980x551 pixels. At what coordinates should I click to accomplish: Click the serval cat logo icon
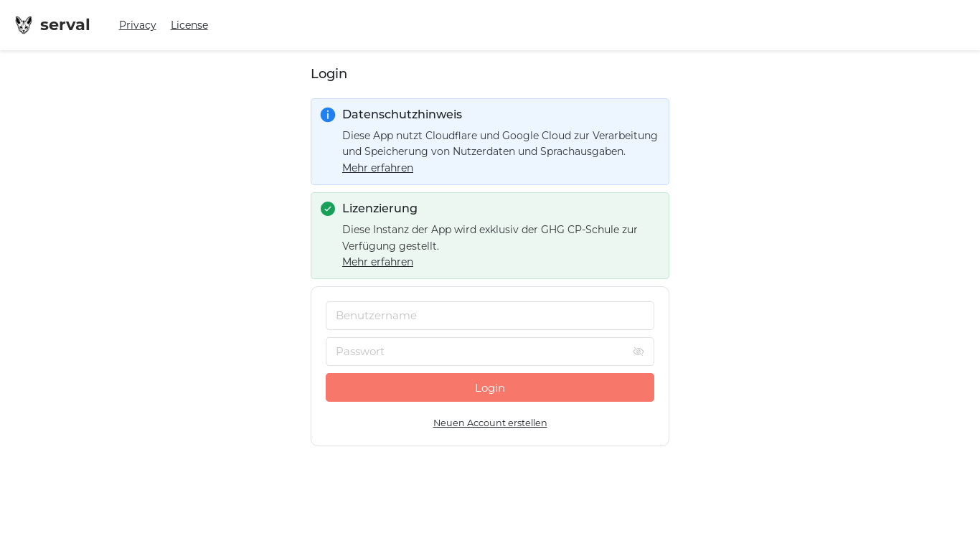pos(24,25)
